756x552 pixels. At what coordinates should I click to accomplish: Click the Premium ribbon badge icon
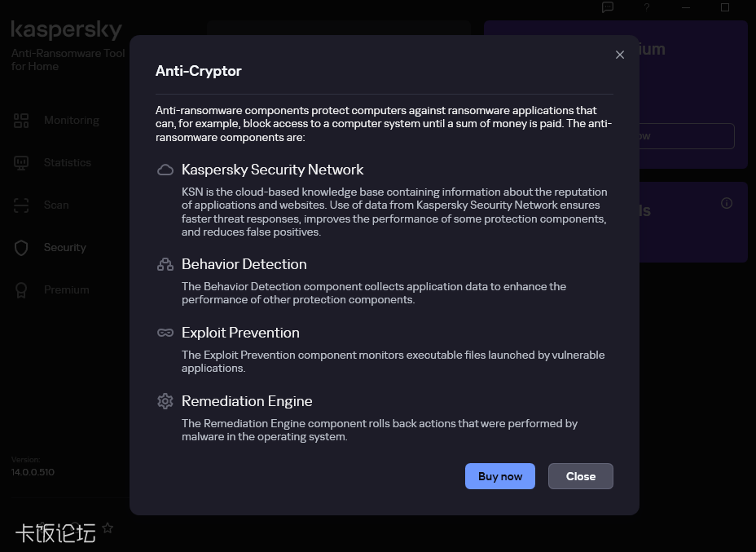[x=21, y=290]
